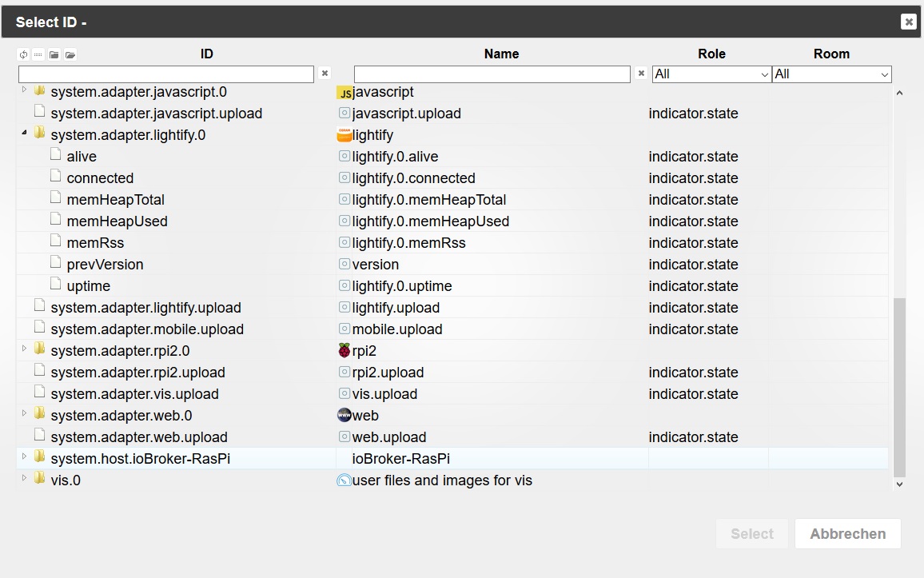Click the ID filter text field

point(166,74)
